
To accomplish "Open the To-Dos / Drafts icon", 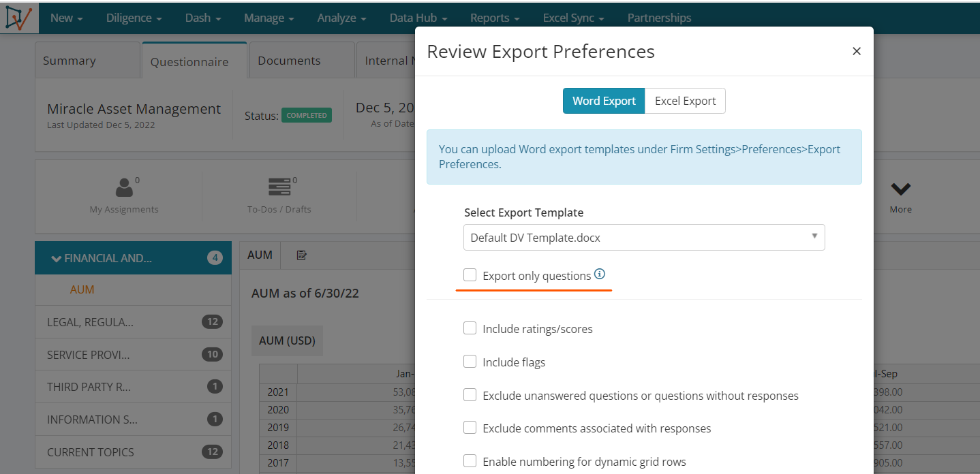I will tap(279, 187).
